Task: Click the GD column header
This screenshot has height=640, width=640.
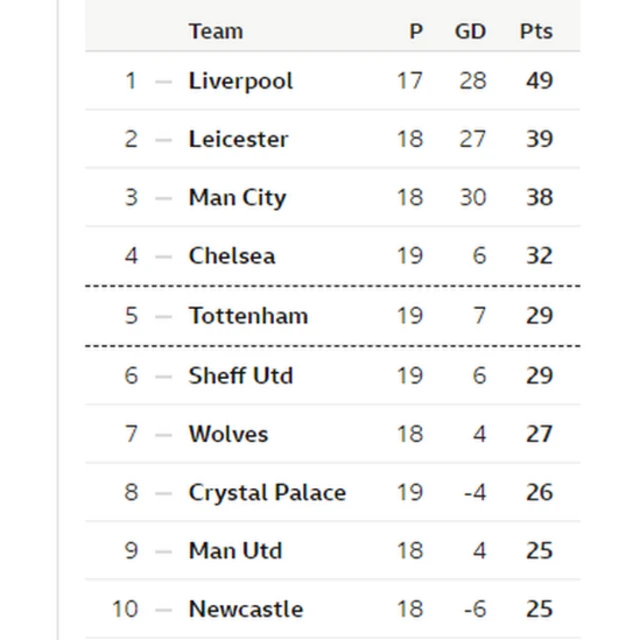Action: 470,31
